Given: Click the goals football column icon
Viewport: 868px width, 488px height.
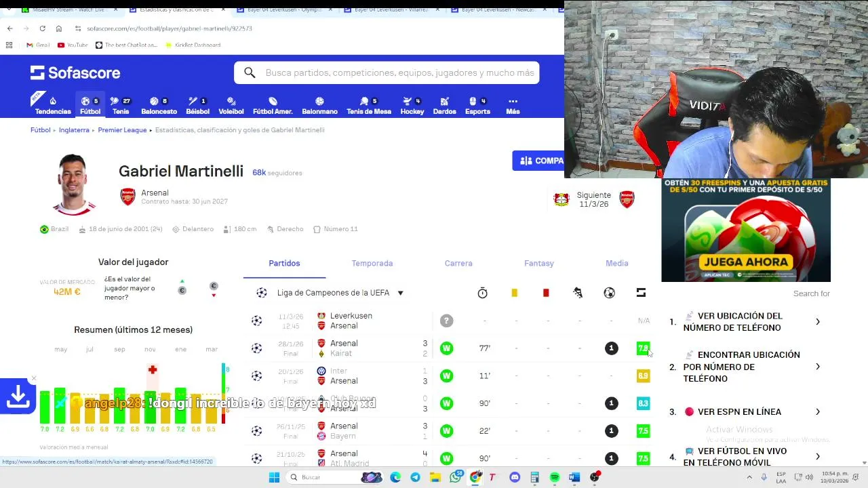Looking at the screenshot, I should [x=609, y=293].
